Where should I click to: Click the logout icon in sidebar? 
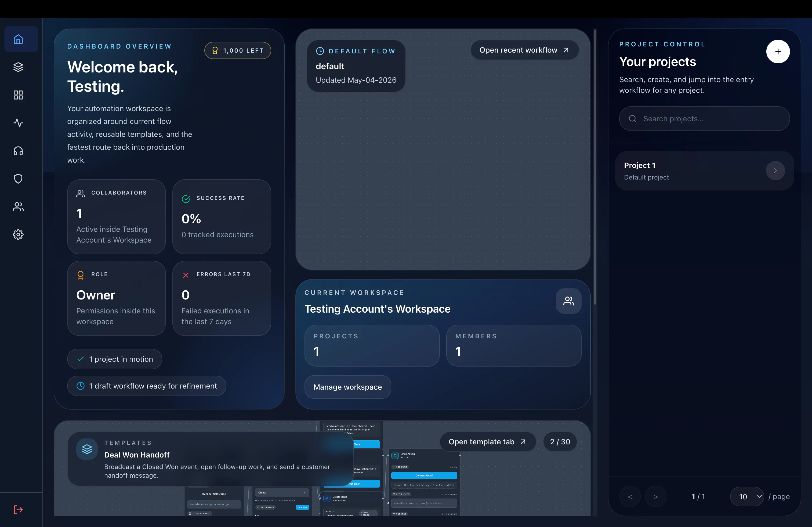tap(18, 510)
